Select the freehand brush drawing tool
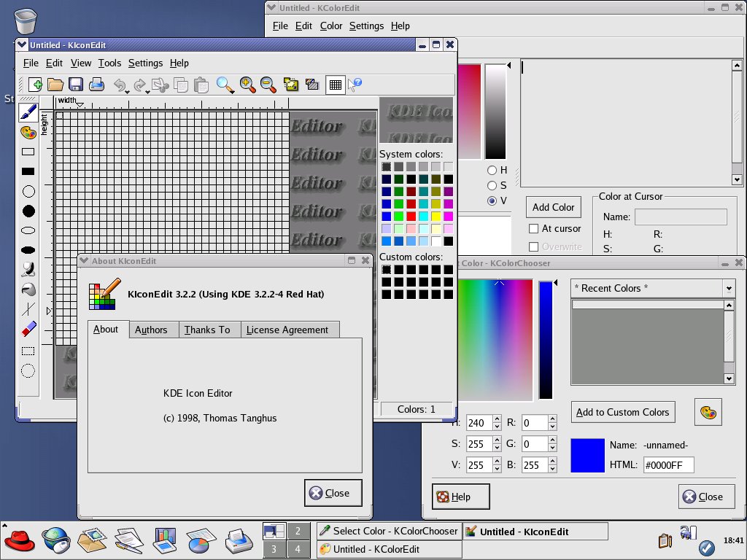Viewport: 747px width, 560px height. [x=28, y=112]
